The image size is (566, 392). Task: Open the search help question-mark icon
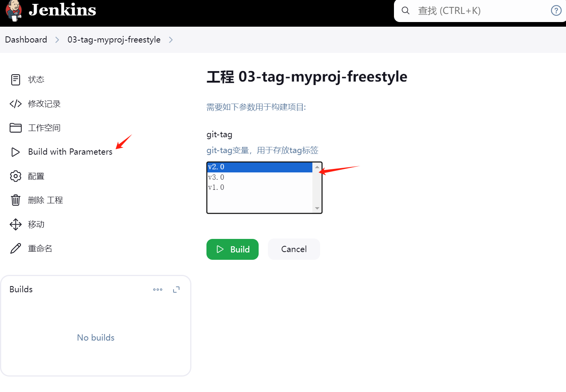click(x=556, y=11)
